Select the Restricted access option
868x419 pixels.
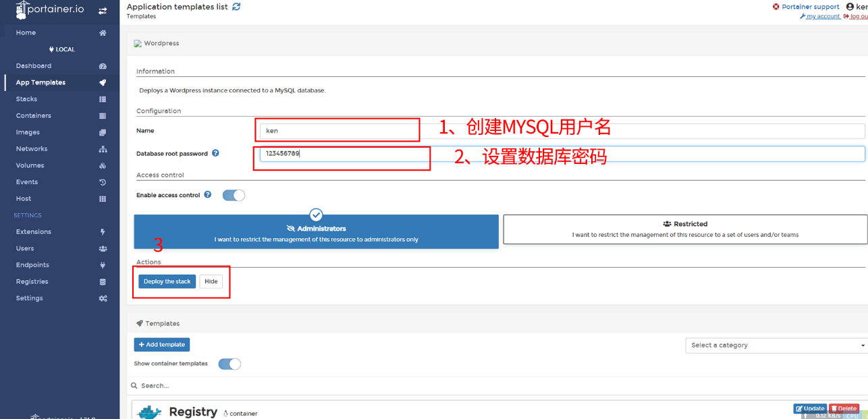[x=685, y=229]
